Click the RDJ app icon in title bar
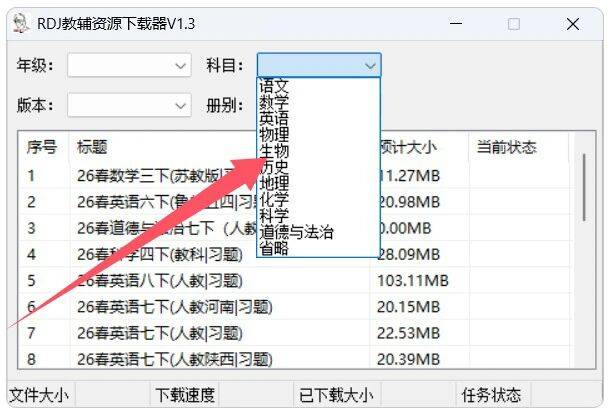The image size is (610, 419). tap(19, 24)
